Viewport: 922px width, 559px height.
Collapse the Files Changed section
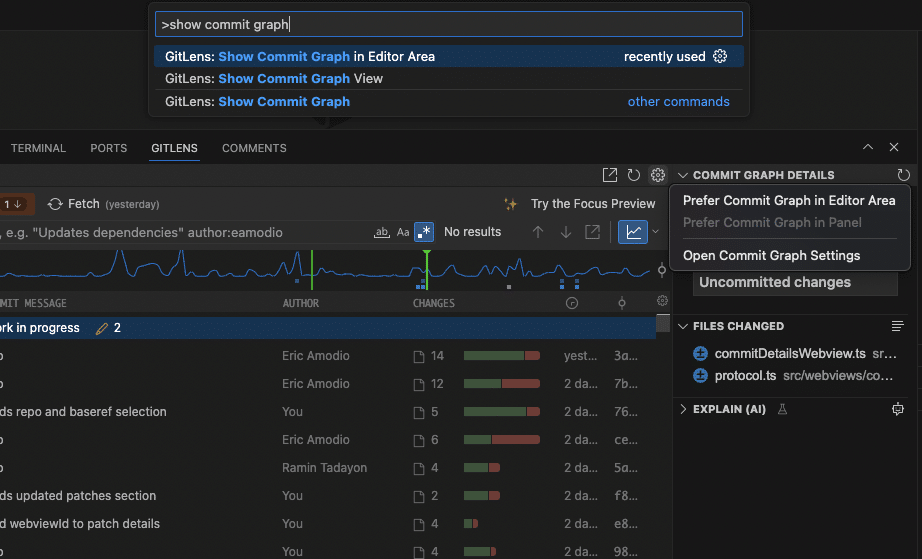pos(683,326)
